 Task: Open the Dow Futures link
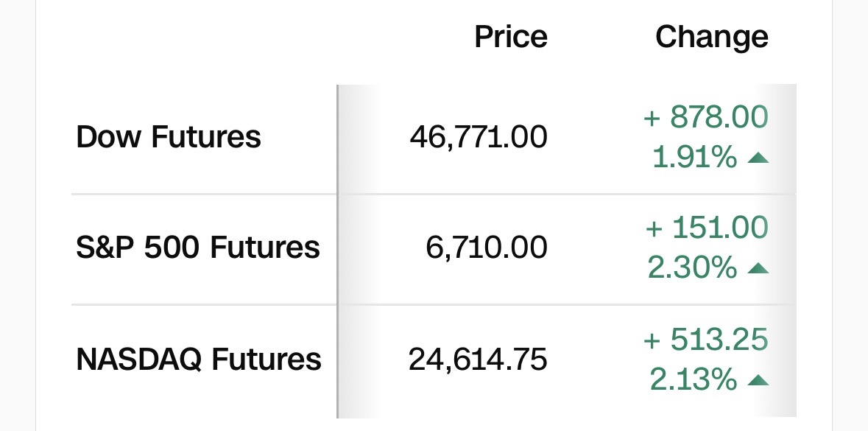[x=169, y=137]
